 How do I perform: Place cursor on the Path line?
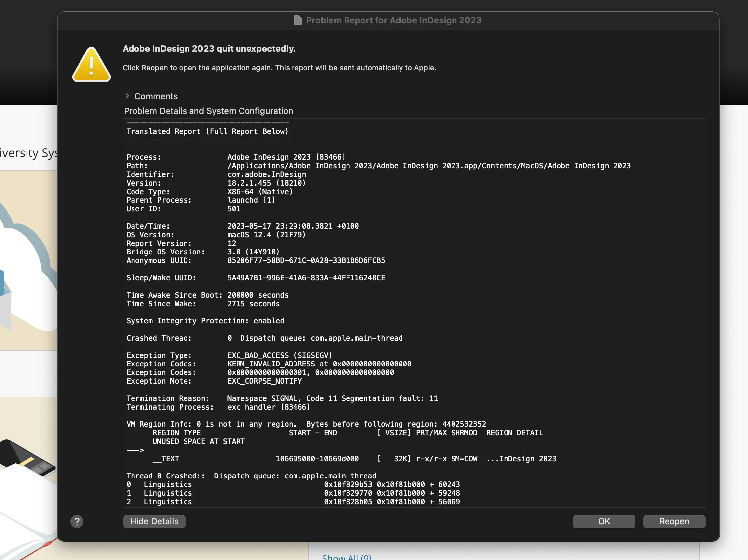click(378, 166)
